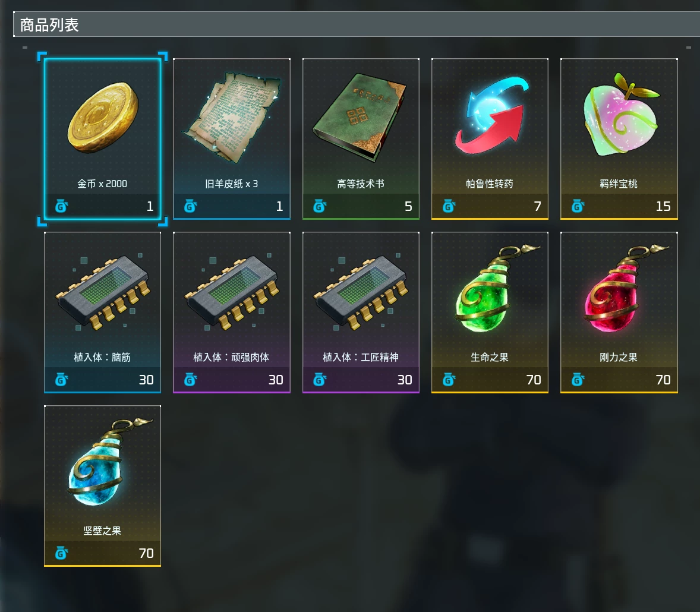Click the 生命之果 price of 70
The height and width of the screenshot is (612, 700).
click(534, 380)
